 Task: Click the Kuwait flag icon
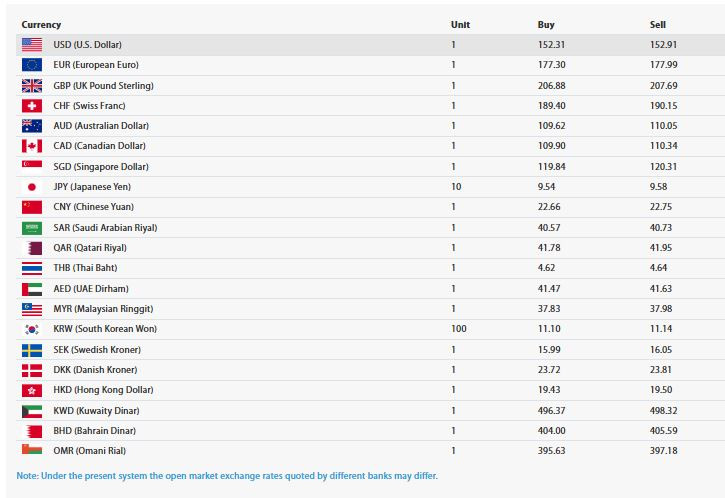tap(32, 411)
